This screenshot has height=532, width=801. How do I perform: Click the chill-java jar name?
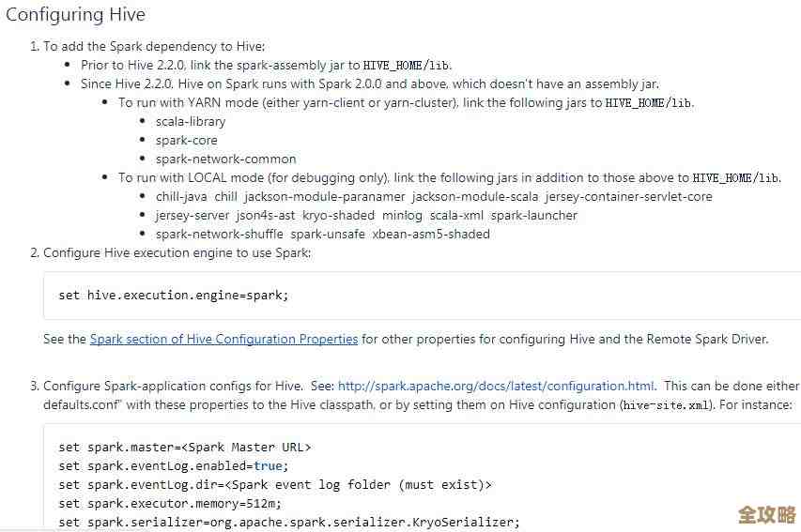[x=180, y=196]
